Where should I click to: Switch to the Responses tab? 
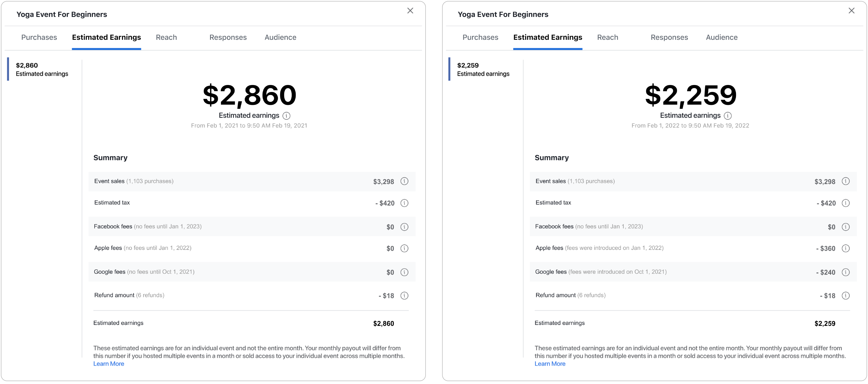tap(228, 37)
